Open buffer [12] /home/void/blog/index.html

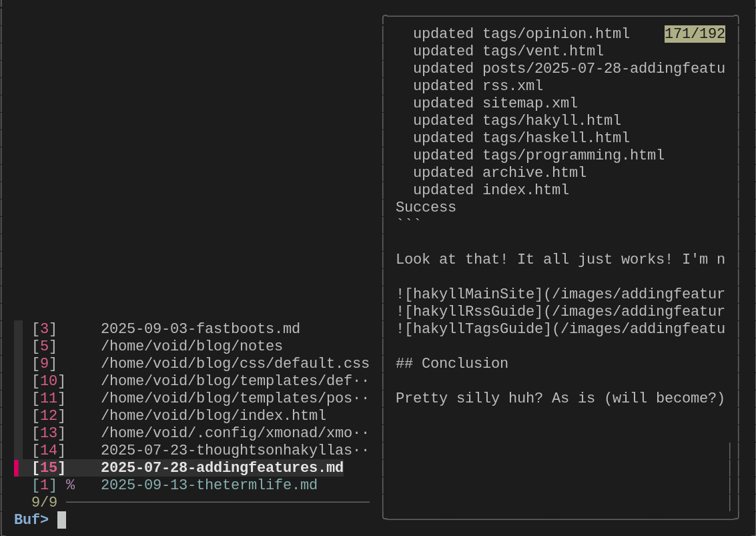point(214,415)
